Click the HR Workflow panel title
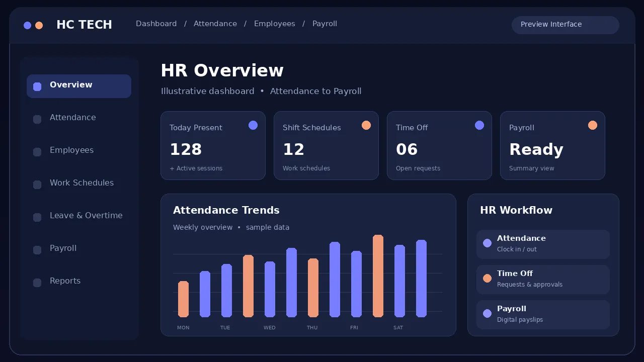 (516, 210)
